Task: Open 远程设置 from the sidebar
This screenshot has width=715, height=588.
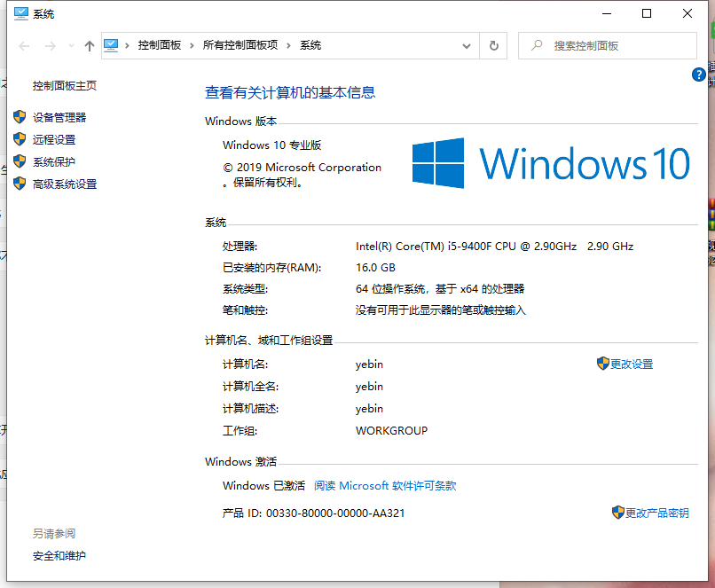Action: (x=55, y=138)
